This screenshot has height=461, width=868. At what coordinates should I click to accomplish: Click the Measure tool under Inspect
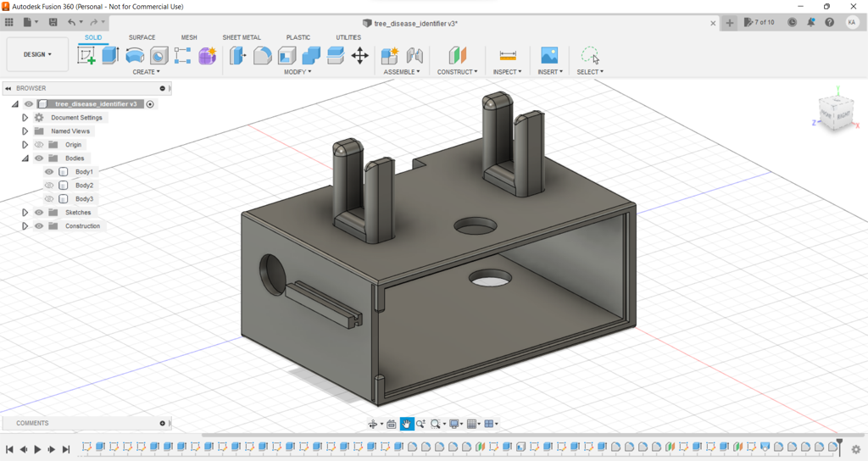(508, 56)
